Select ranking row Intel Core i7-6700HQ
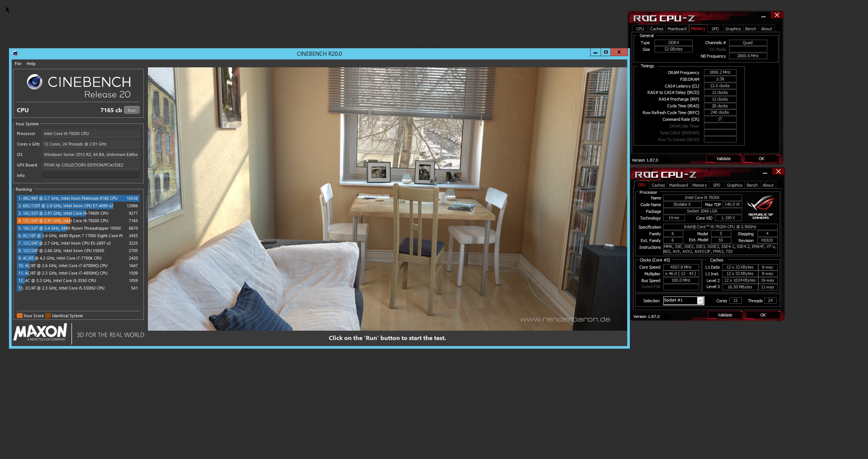This screenshot has width=868, height=459. pyautogui.click(x=78, y=266)
